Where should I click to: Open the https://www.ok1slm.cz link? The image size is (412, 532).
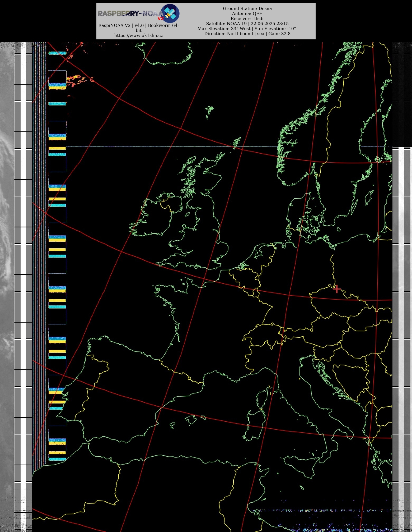coord(139,35)
